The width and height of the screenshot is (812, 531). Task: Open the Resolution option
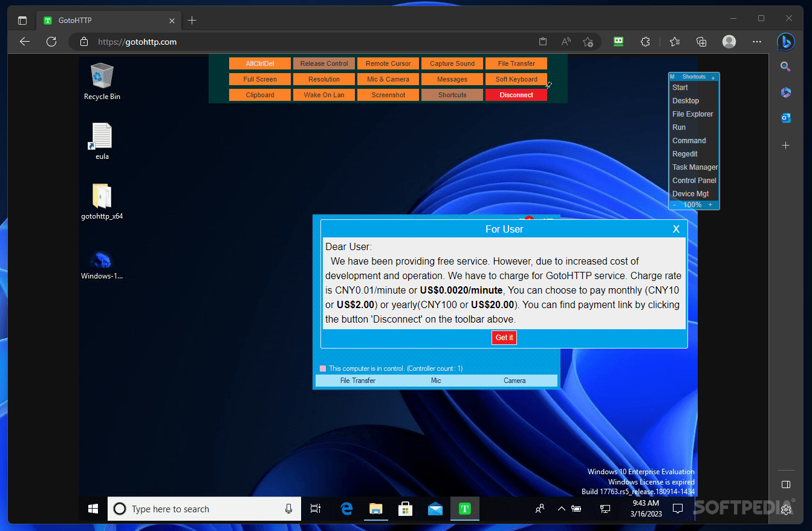[324, 79]
